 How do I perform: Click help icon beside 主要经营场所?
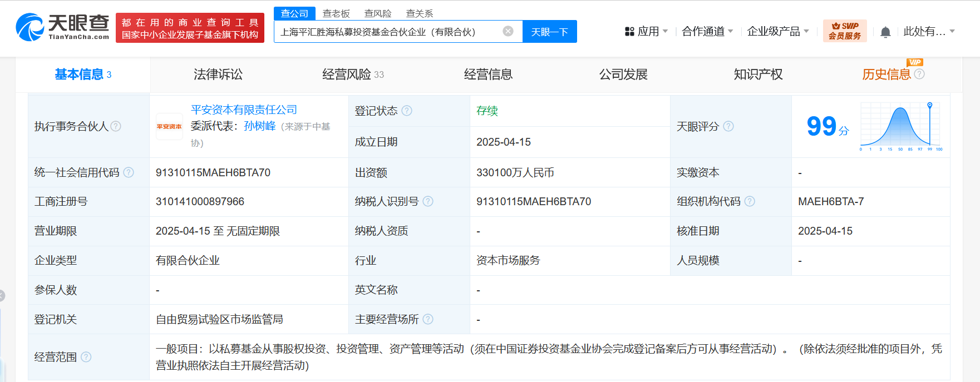[x=428, y=319]
